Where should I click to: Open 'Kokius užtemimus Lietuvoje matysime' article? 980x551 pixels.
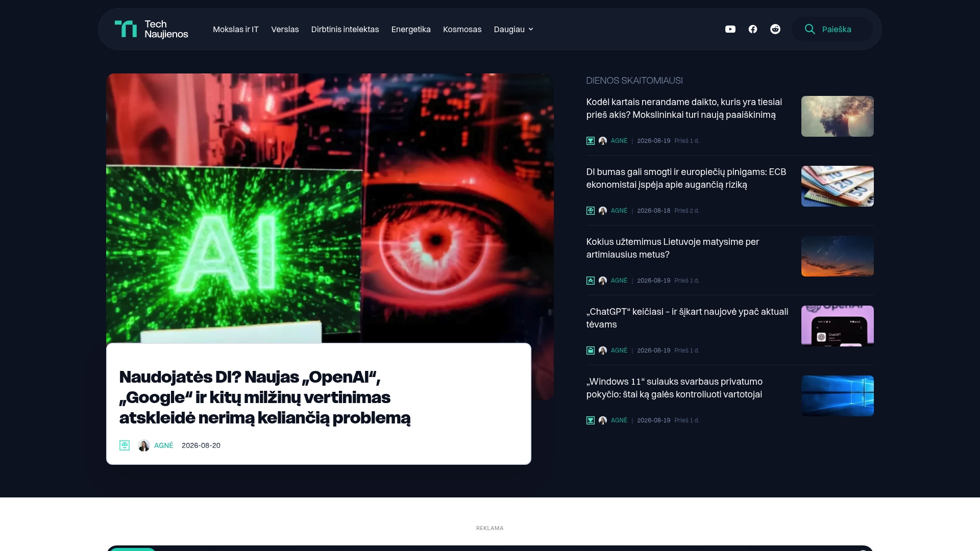tap(673, 248)
